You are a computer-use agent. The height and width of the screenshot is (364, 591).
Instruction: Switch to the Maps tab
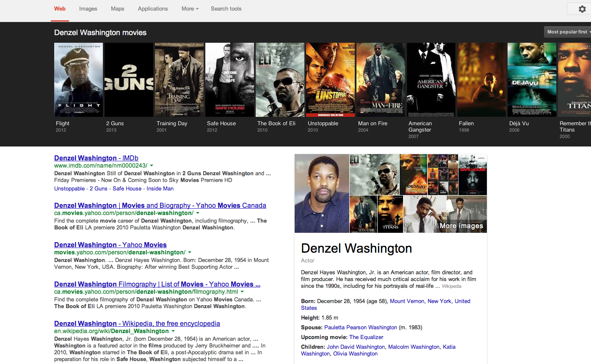pyautogui.click(x=118, y=8)
